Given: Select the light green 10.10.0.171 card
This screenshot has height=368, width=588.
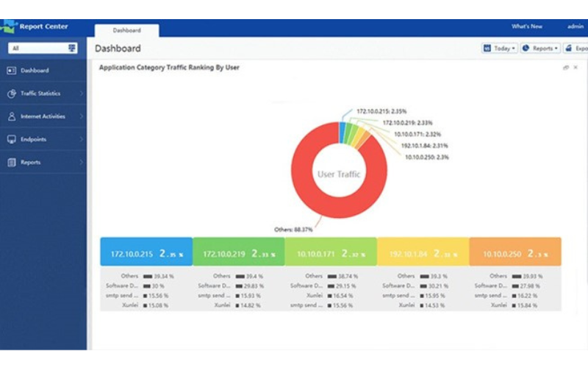Looking at the screenshot, I should (x=331, y=252).
